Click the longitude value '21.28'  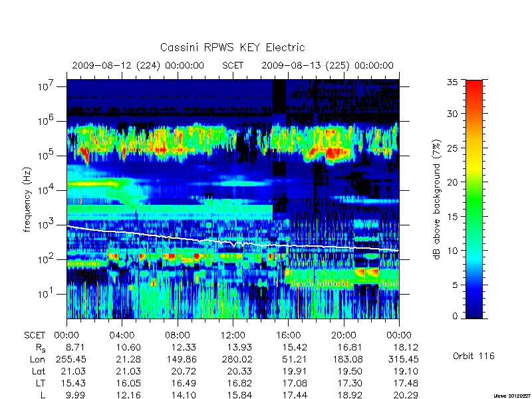128,359
